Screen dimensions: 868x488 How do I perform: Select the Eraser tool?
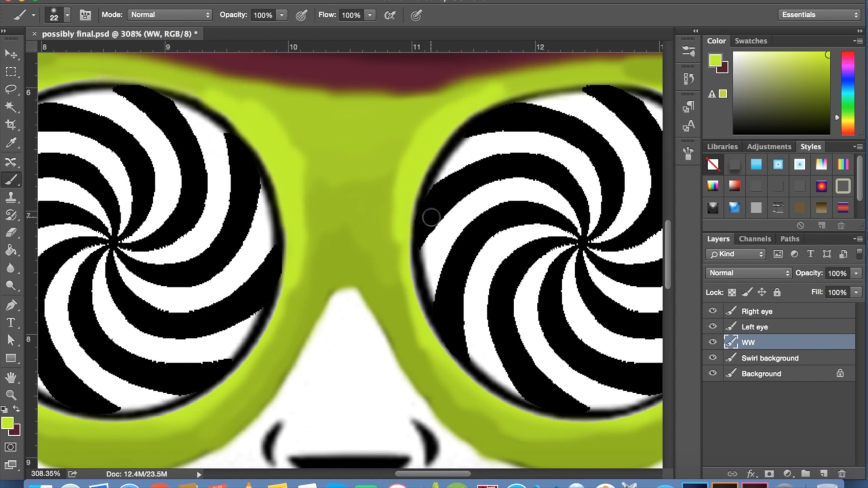point(11,232)
